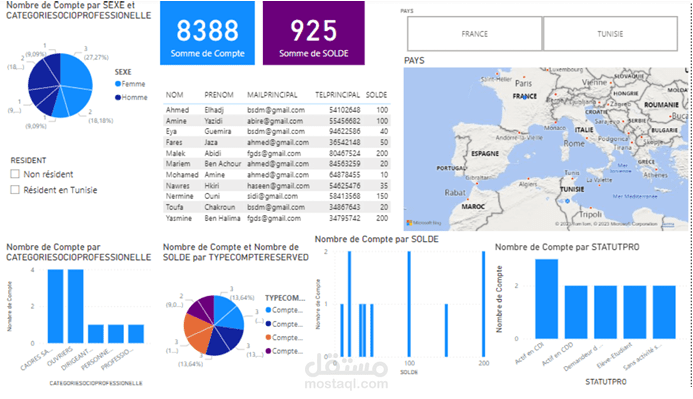Select the Yasmine Ben Halima row
Viewport: 693px width, 399px height.
(277, 218)
